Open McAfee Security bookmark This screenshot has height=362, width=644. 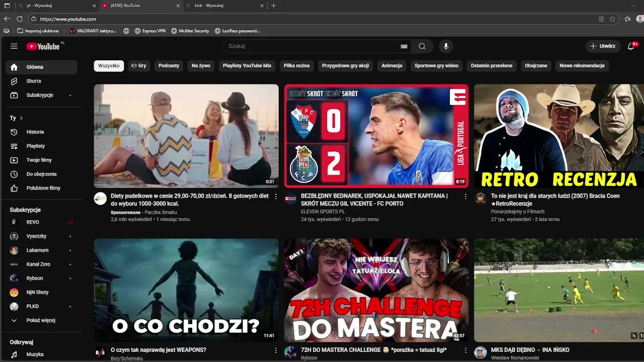point(190,31)
